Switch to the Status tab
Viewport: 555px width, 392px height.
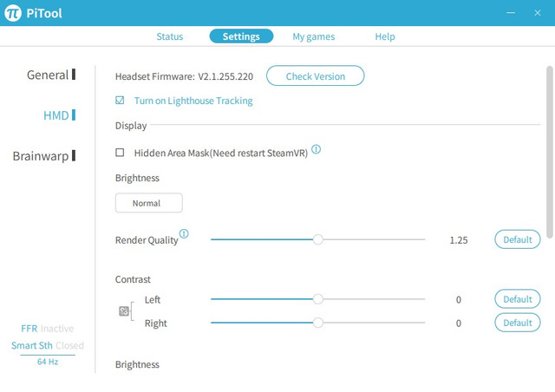[170, 36]
